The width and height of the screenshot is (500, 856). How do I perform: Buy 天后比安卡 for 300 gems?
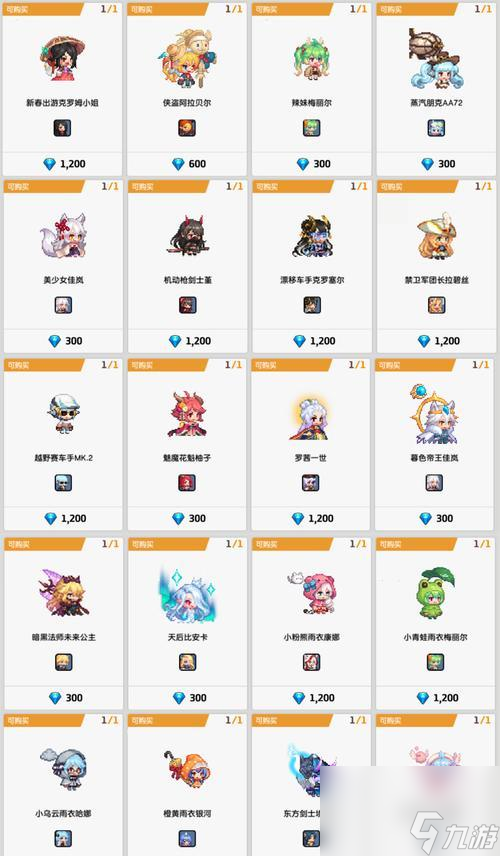(x=189, y=697)
